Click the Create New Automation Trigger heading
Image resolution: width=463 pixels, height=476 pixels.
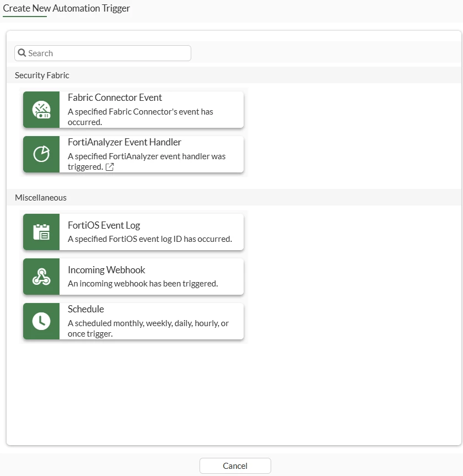click(67, 8)
